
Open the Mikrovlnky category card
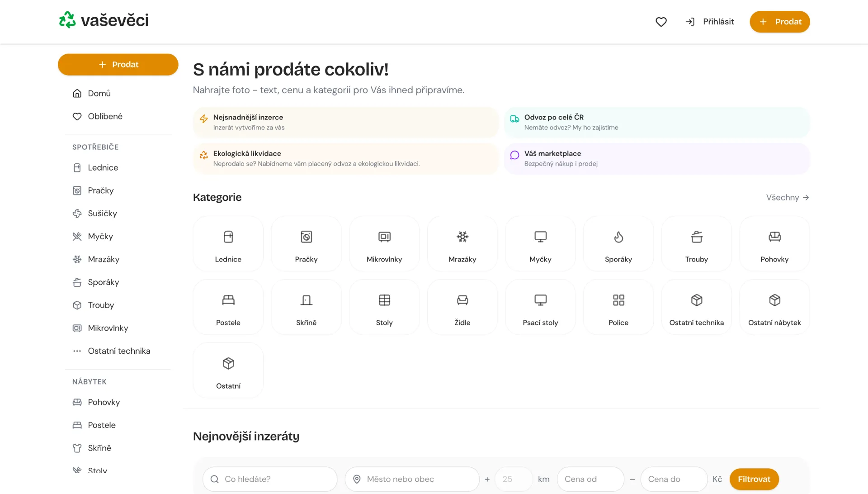coord(384,244)
